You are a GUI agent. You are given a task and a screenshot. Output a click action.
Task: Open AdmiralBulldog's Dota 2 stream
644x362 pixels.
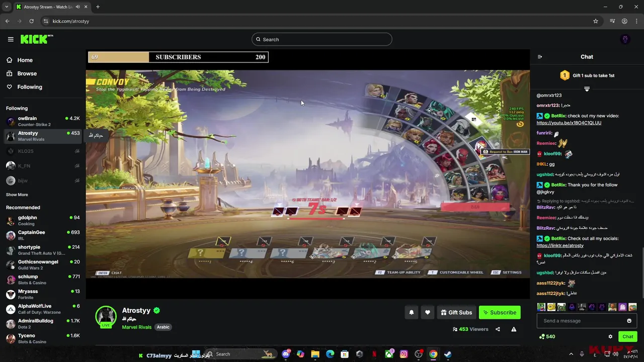tap(43, 324)
